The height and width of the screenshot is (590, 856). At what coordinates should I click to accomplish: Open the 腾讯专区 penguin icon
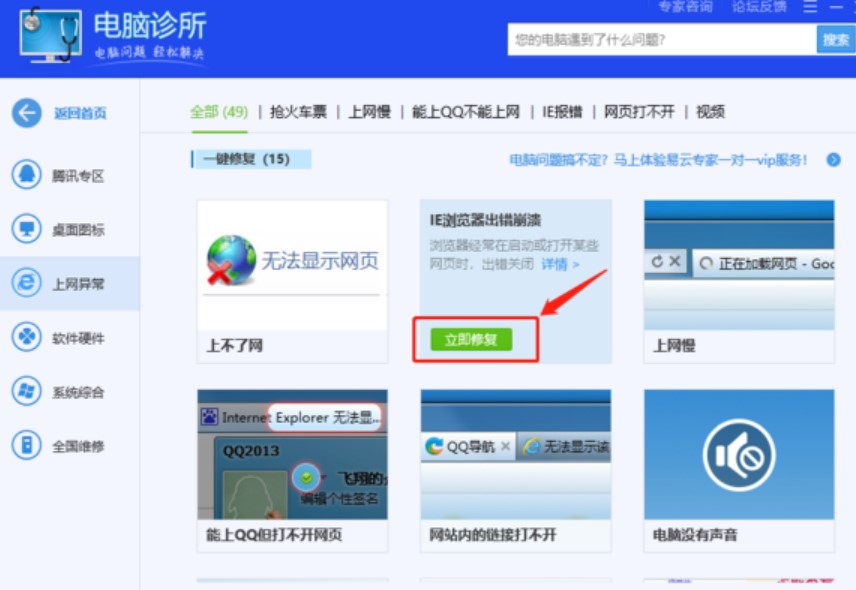[26, 175]
